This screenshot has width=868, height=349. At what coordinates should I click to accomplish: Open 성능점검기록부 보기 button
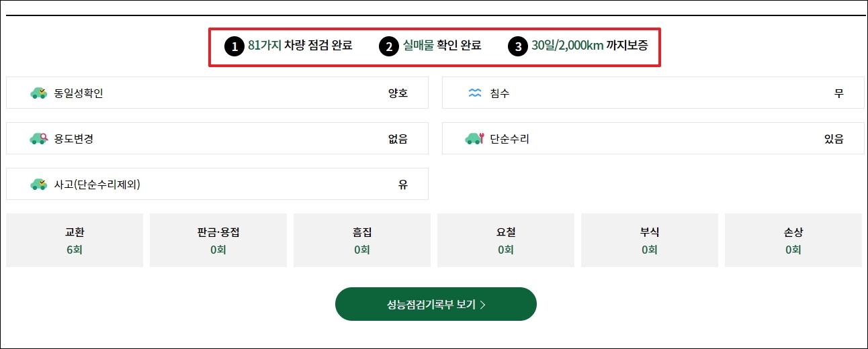(x=436, y=304)
